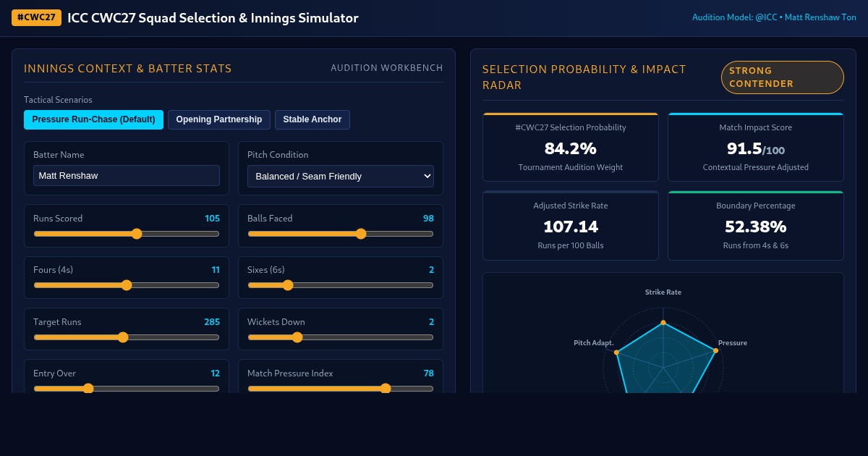Screen dimensions: 868x456
Task: Click the #CWC27 Selection Probability card
Action: point(571,147)
